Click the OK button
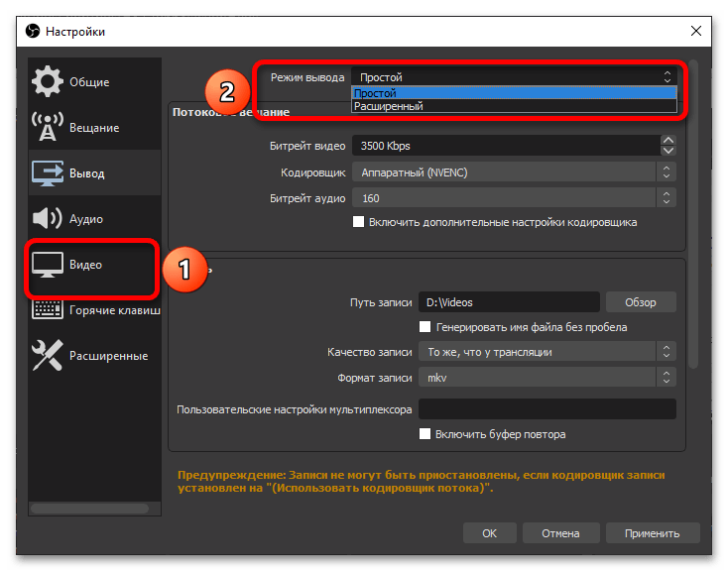 [489, 533]
